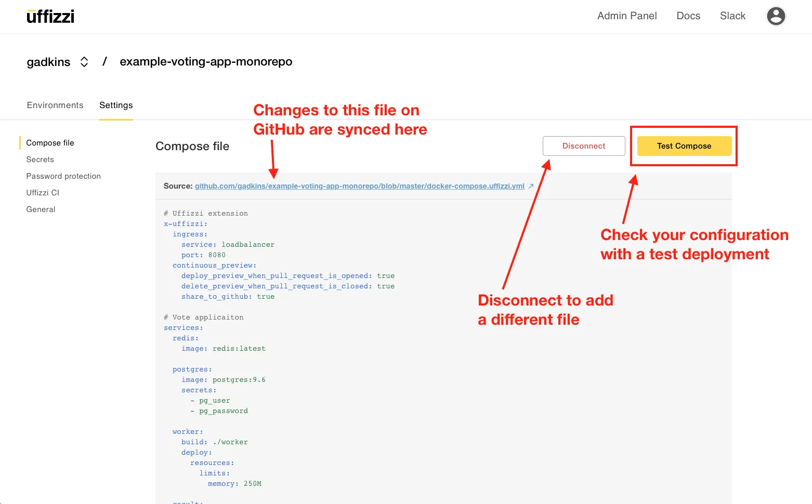
Task: Go to Secrets settings section
Action: (40, 160)
